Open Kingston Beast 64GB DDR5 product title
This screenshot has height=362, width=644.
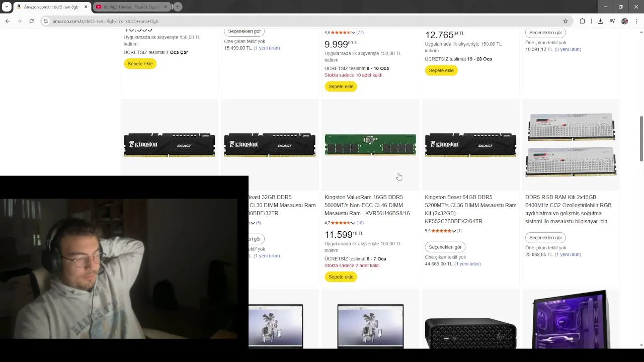pos(470,209)
